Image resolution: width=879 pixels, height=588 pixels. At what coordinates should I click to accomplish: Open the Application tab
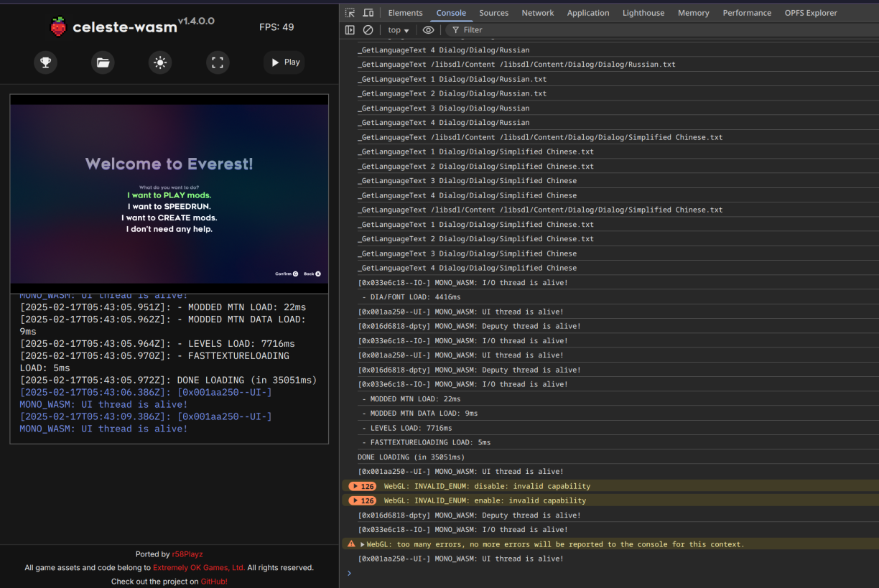point(588,13)
